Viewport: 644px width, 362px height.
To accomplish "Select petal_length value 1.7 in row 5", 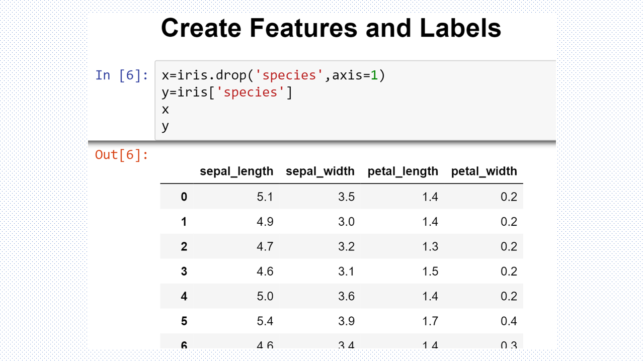I will (430, 321).
